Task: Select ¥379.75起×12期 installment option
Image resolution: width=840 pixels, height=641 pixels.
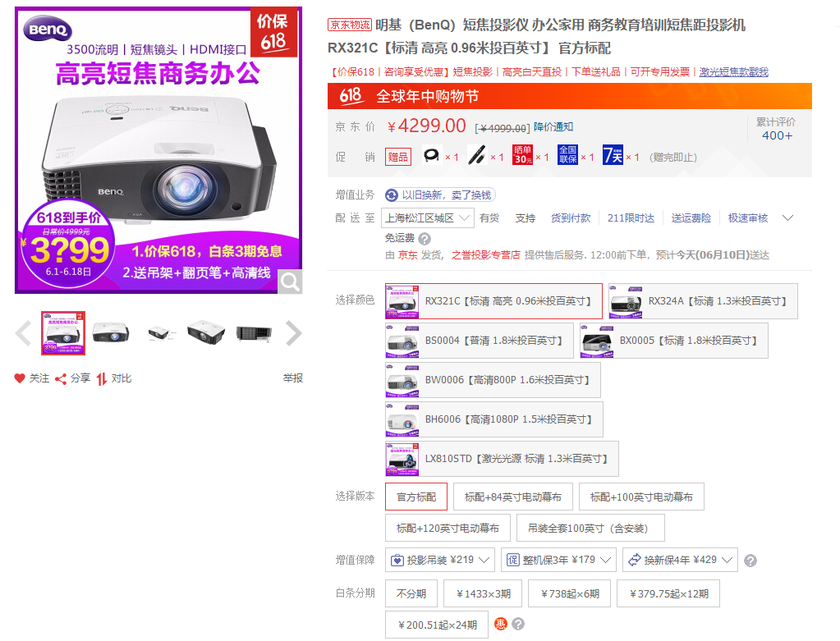Action: click(668, 593)
